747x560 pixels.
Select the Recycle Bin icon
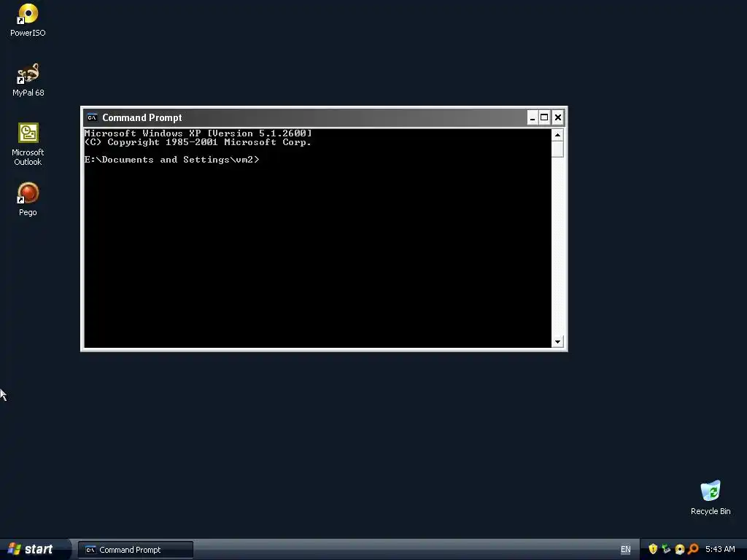coord(711,497)
